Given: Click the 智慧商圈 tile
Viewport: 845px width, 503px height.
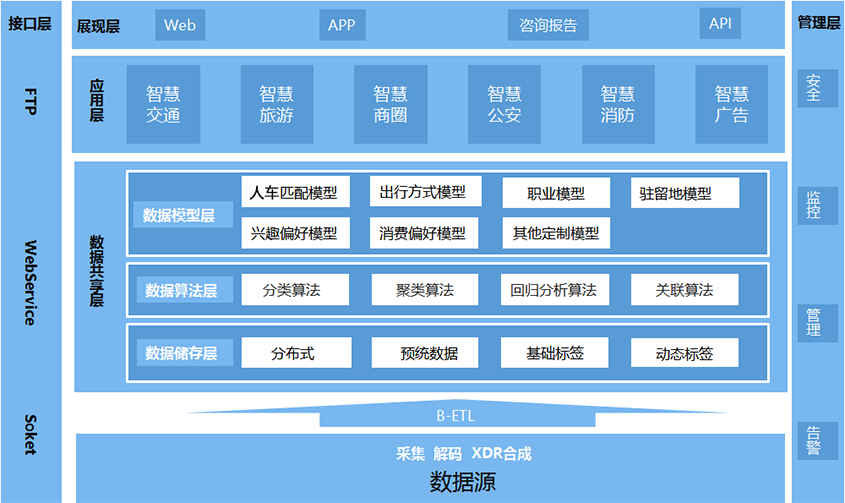Looking at the screenshot, I should point(391,105).
